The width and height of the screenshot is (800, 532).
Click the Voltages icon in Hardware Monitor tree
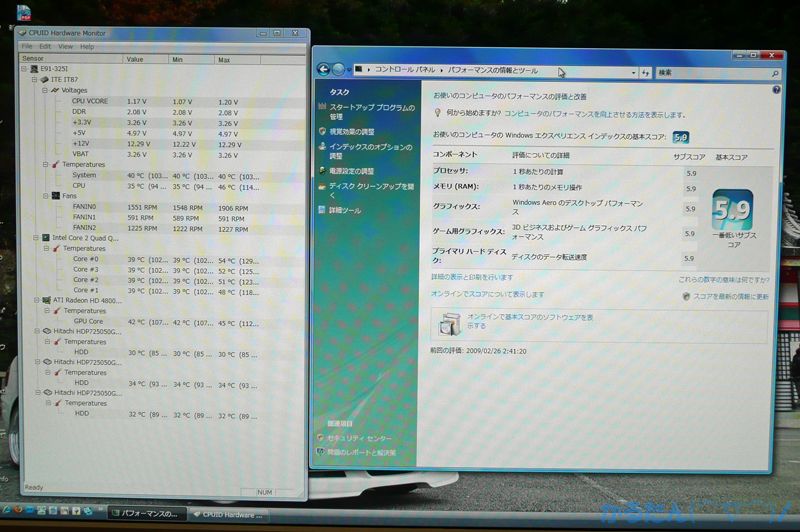point(55,90)
